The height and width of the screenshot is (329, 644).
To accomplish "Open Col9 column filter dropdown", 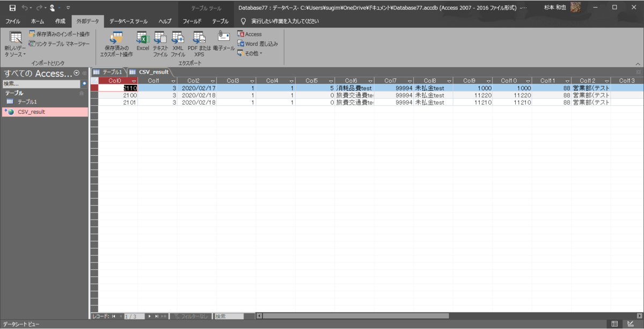I will [488, 81].
